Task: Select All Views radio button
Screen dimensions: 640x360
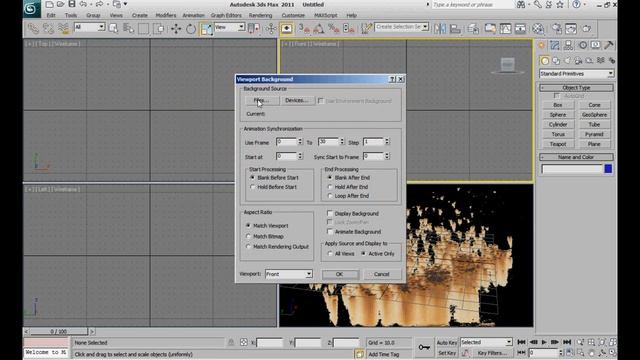Action: click(x=330, y=253)
